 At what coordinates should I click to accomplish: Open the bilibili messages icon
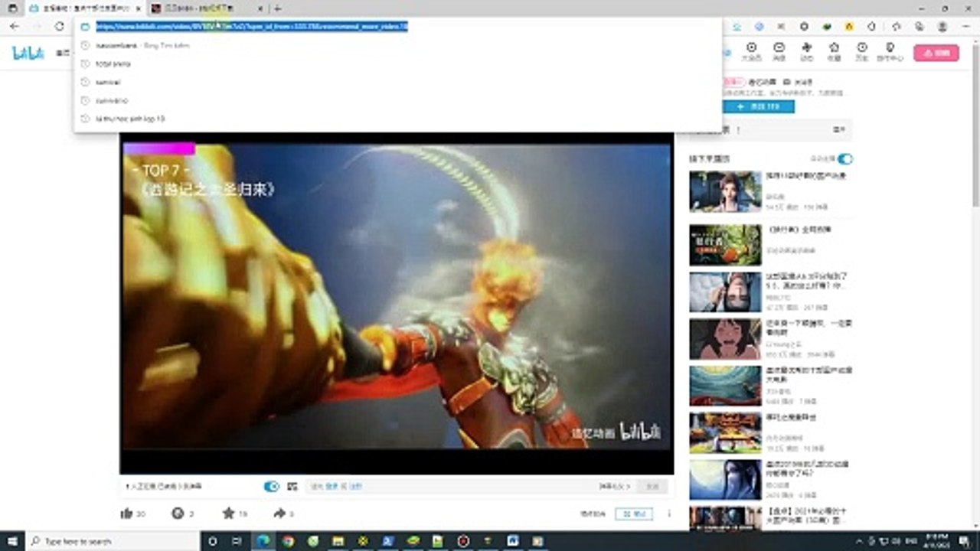coord(779,51)
